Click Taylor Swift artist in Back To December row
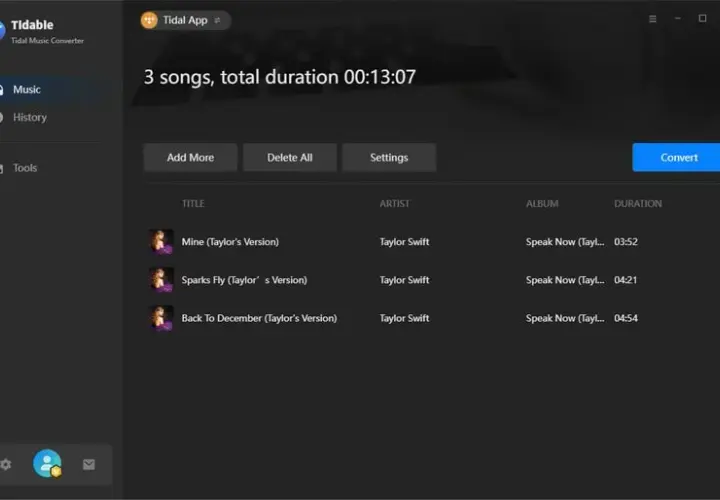The image size is (720, 500). point(404,318)
